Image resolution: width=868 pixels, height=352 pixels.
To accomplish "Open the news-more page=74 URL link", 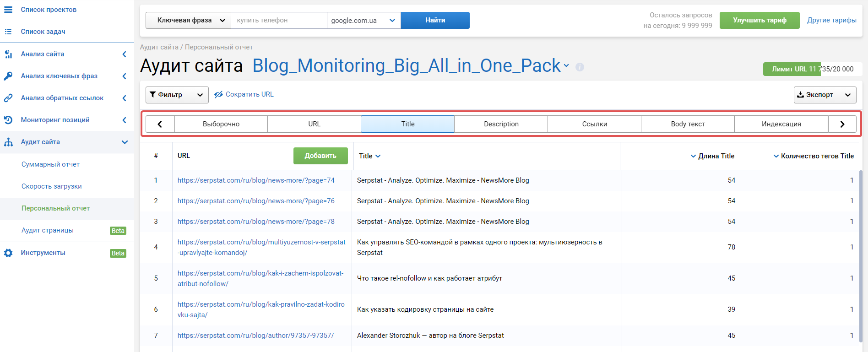I will [256, 180].
